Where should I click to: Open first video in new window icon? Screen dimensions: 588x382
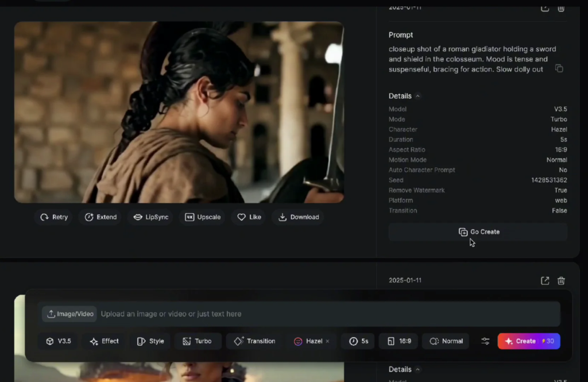coord(545,8)
